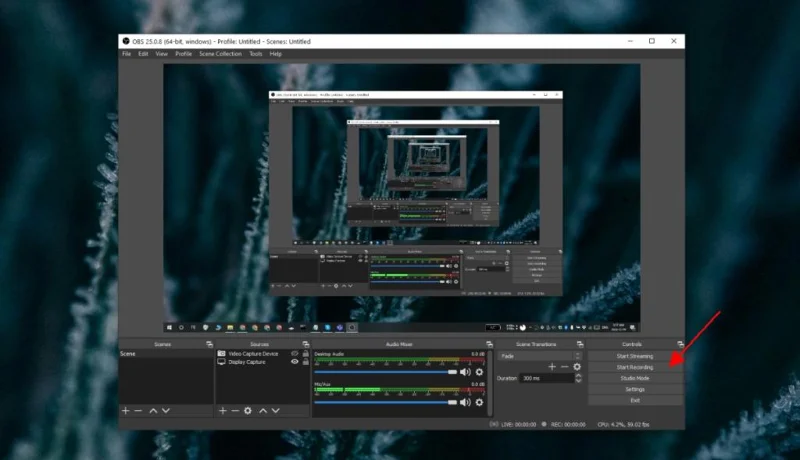800x460 pixels.
Task: Open the Tools menu
Action: (x=256, y=54)
